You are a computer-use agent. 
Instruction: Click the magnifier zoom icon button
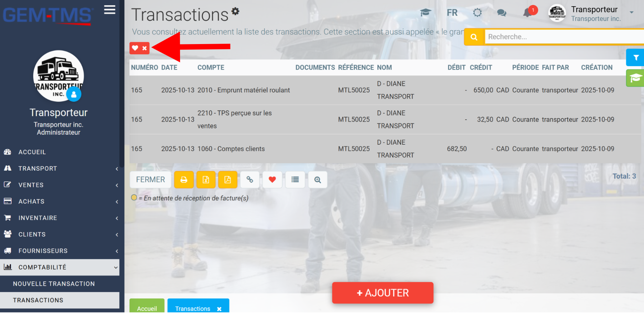tap(318, 180)
